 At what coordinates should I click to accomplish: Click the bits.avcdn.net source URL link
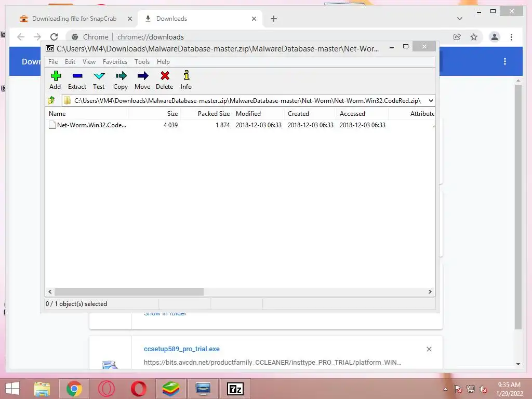pos(272,362)
